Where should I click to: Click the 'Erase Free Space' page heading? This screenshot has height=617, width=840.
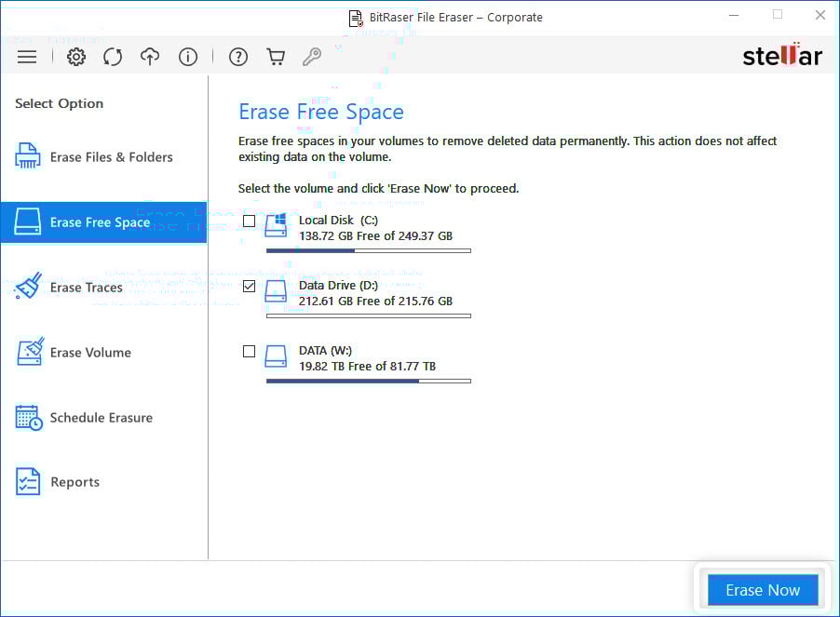[x=321, y=112]
